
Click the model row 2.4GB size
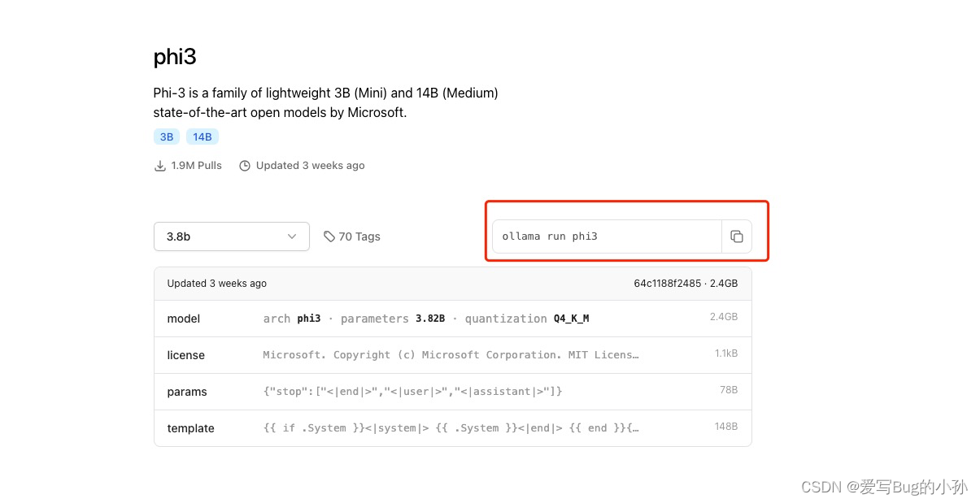[724, 317]
